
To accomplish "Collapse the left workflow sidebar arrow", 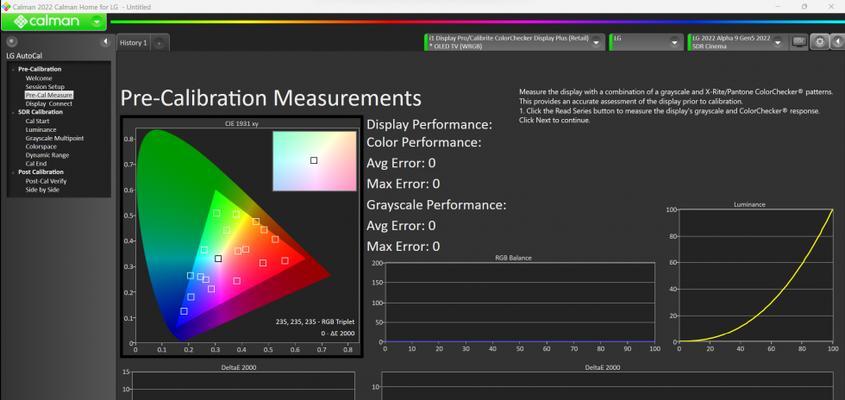I will click(106, 42).
